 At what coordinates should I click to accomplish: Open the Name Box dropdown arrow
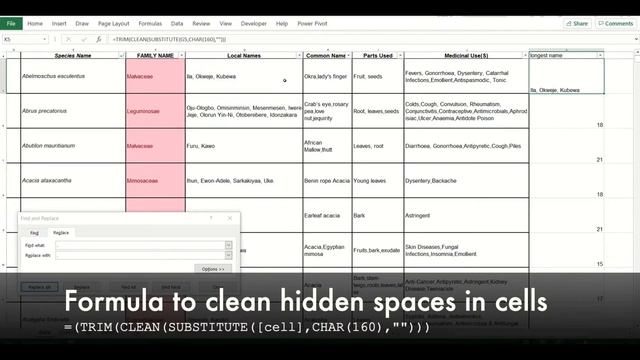click(44, 39)
